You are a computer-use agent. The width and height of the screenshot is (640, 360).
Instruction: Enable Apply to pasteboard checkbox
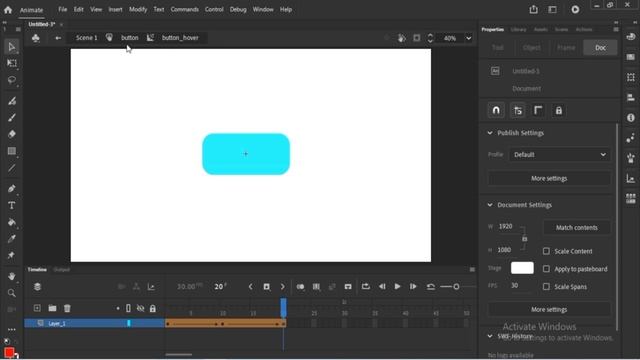[546, 269]
